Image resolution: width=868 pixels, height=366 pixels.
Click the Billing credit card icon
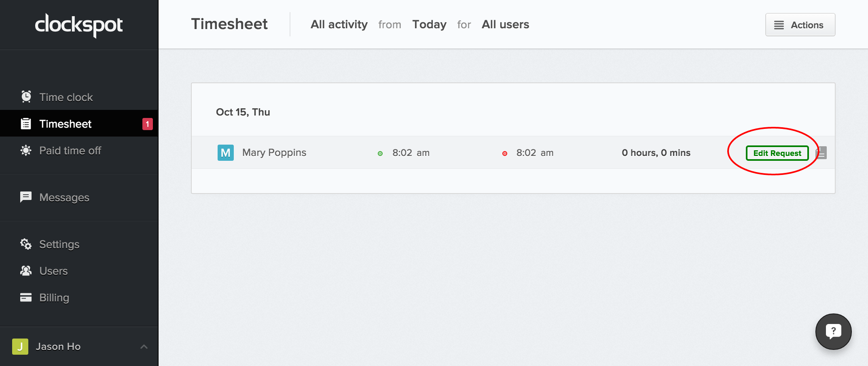coord(26,297)
